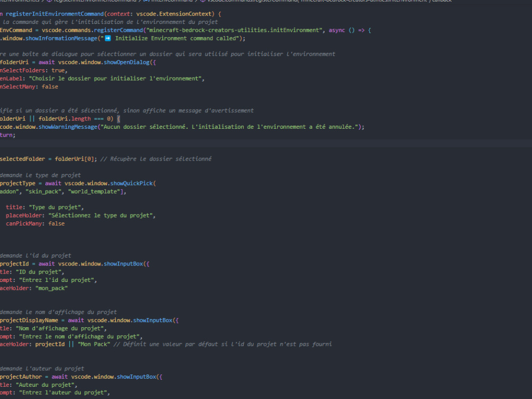Click the EnvCommand variable name
The width and height of the screenshot is (532, 399).
coord(16,30)
